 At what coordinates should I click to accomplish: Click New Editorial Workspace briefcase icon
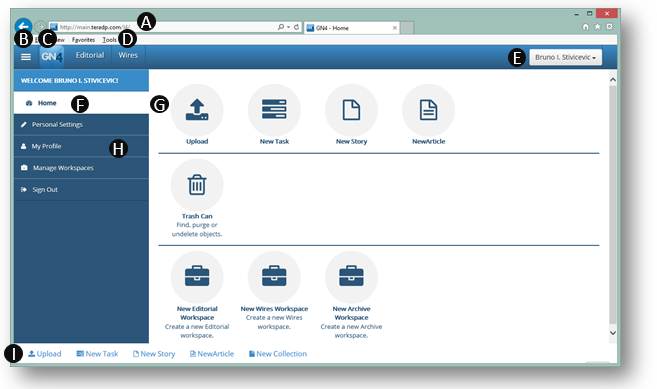[197, 277]
